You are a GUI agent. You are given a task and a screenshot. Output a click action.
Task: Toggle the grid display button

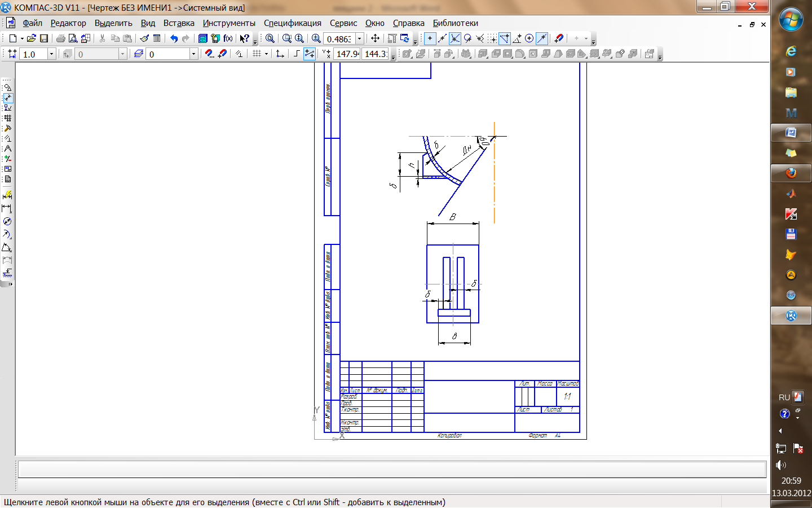tap(257, 54)
